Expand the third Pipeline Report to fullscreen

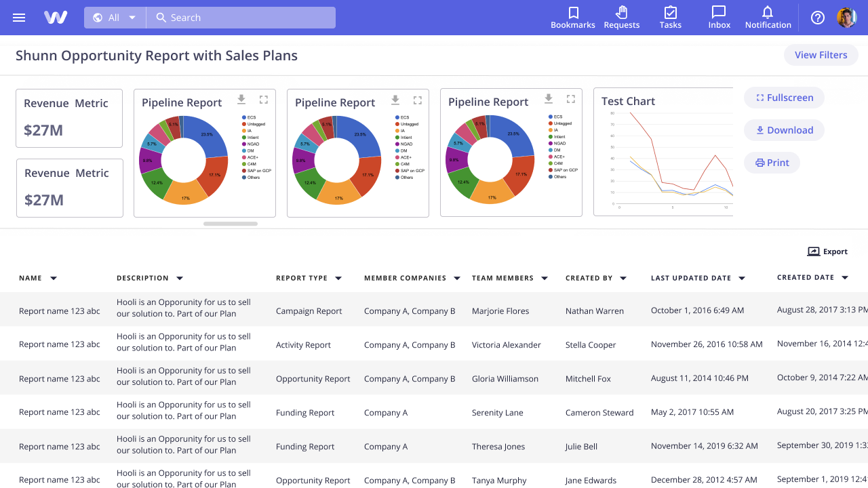point(570,99)
